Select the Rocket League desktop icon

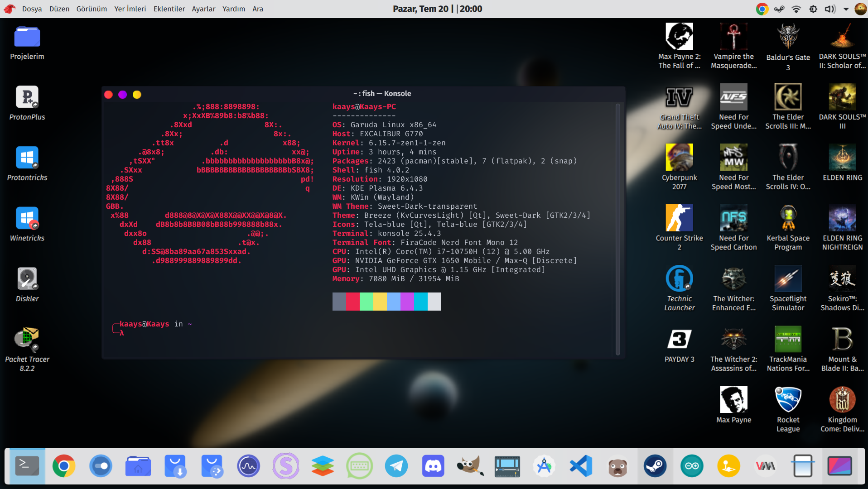tap(788, 410)
